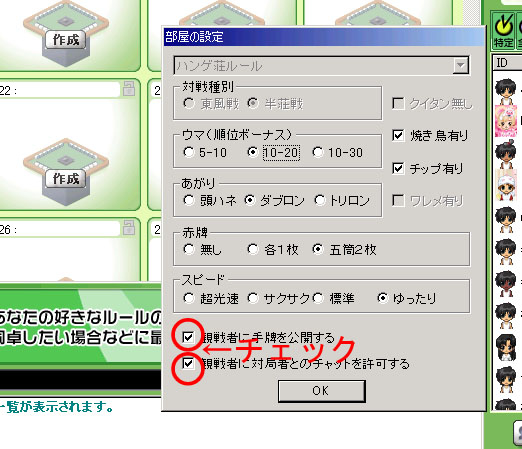
Task: Click the 作成 mahjong table icon at top left
Action: [x=66, y=35]
